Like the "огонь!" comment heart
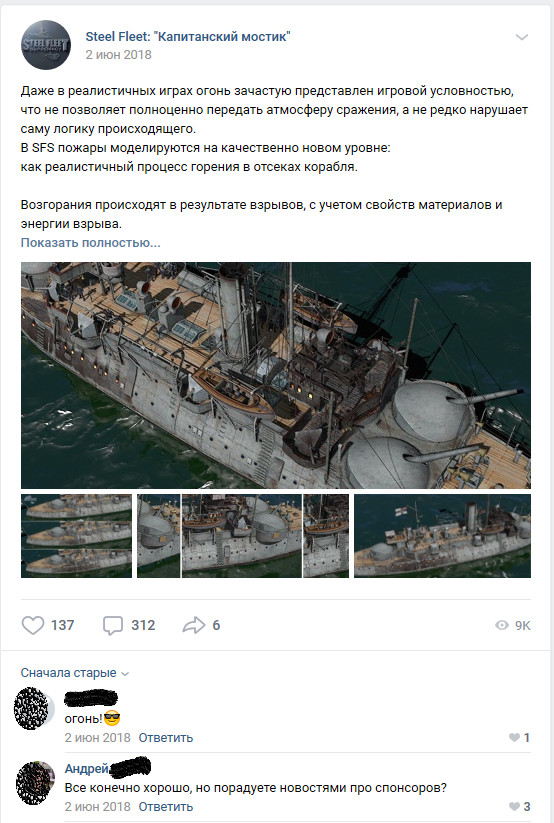Screen dimensions: 554x823 (x=515, y=737)
